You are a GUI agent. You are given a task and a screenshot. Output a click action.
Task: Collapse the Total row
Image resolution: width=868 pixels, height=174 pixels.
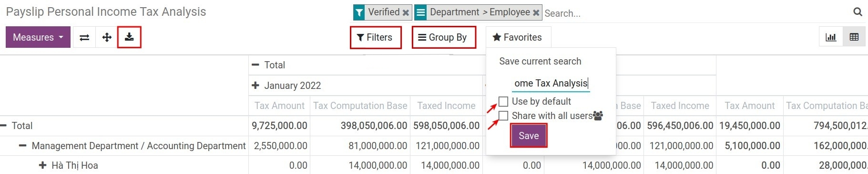coord(4,126)
